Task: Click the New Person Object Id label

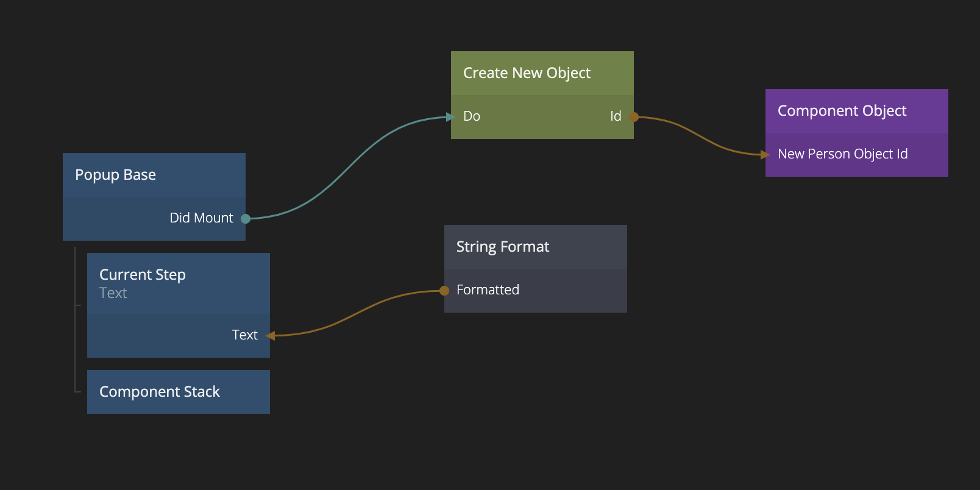Action: [x=842, y=154]
